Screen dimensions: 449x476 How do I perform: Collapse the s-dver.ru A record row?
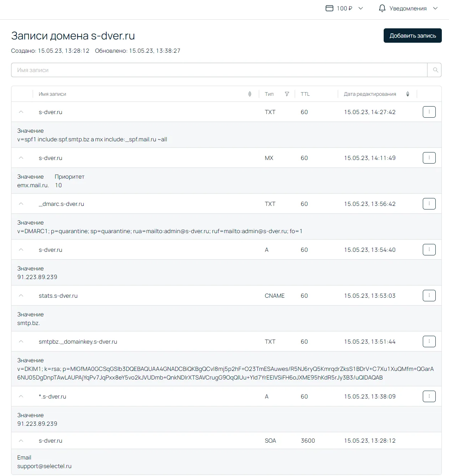(21, 250)
